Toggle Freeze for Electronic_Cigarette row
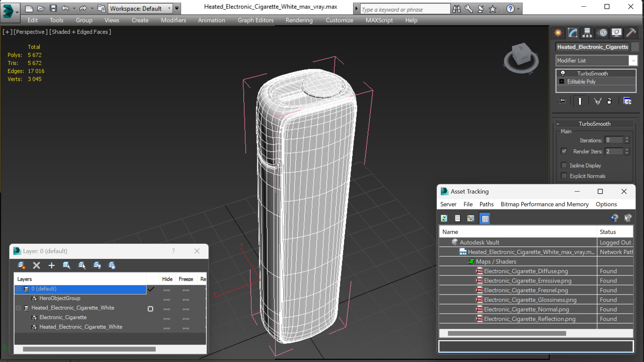Image resolution: width=644 pixels, height=362 pixels. (x=186, y=318)
